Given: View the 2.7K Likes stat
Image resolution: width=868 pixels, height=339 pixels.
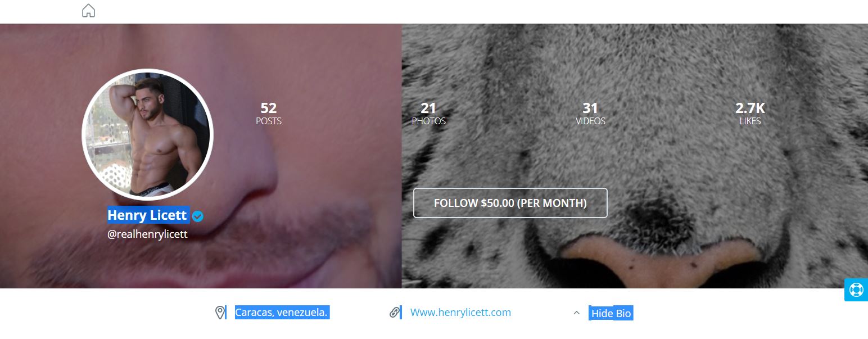Looking at the screenshot, I should pos(750,113).
